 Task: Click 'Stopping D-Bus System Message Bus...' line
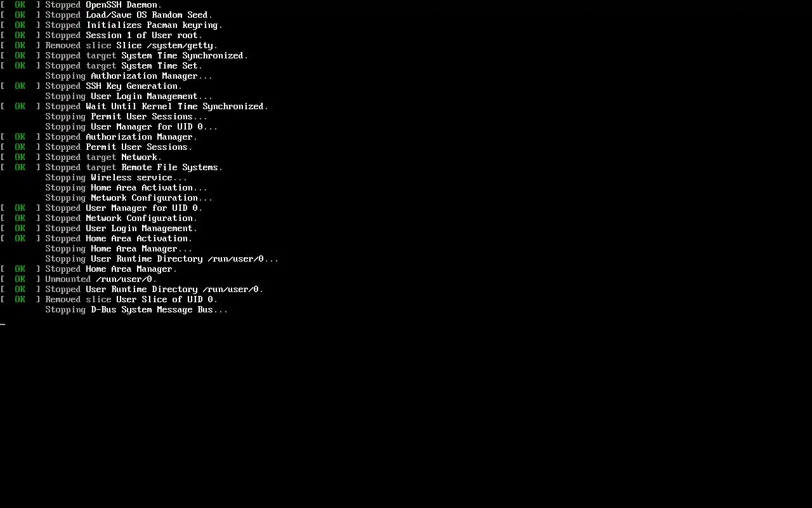coord(137,310)
